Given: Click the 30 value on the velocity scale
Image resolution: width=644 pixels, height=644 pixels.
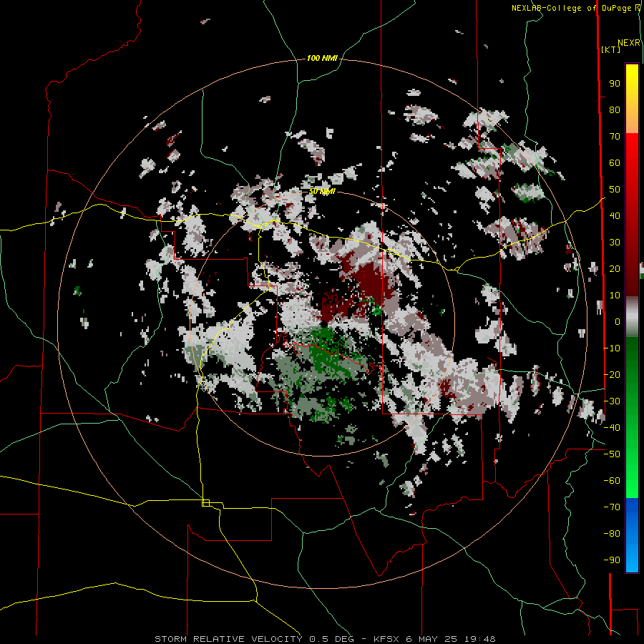Looking at the screenshot, I should [615, 243].
